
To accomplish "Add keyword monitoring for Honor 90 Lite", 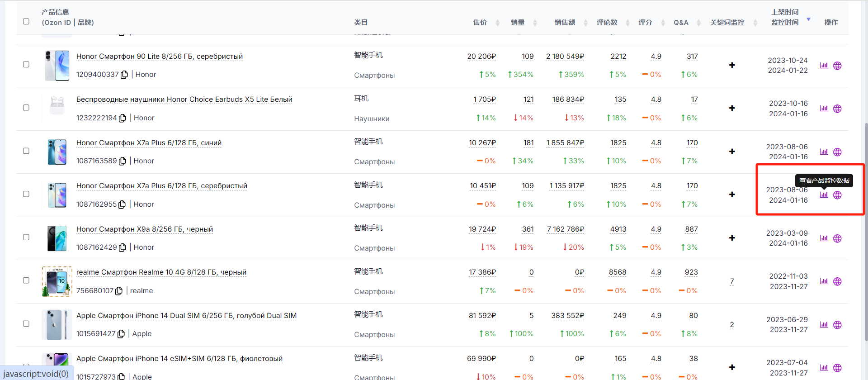I will coord(732,65).
